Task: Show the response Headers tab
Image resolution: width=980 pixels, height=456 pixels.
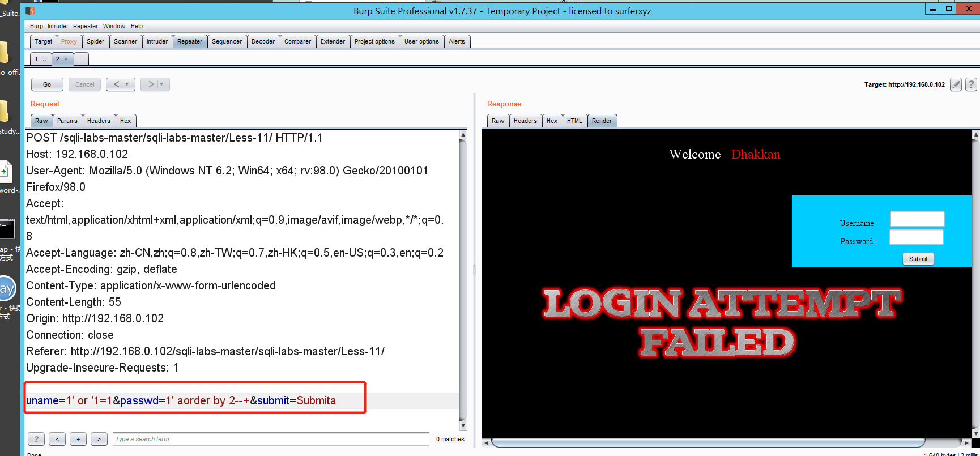Action: 526,121
